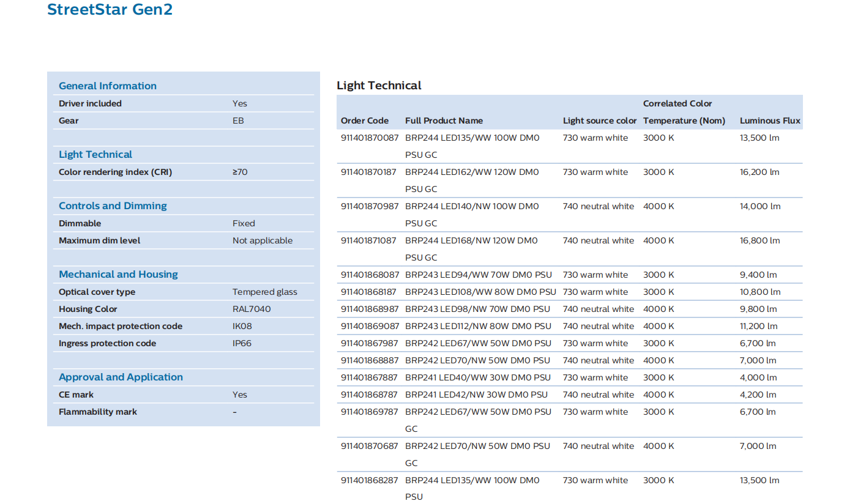Select order code 911401870087
Screen dimensions: 847x504
tap(369, 138)
